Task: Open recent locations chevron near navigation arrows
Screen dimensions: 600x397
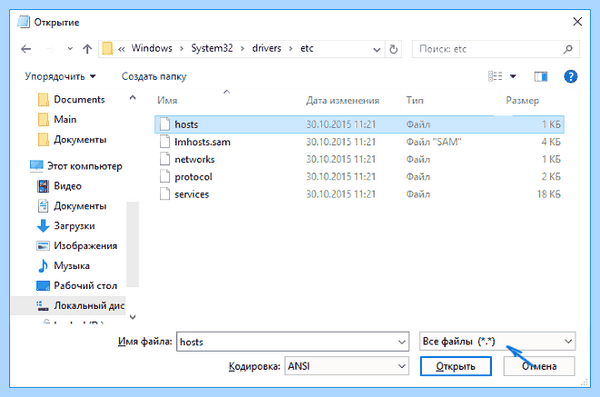Action: pyautogui.click(x=70, y=49)
